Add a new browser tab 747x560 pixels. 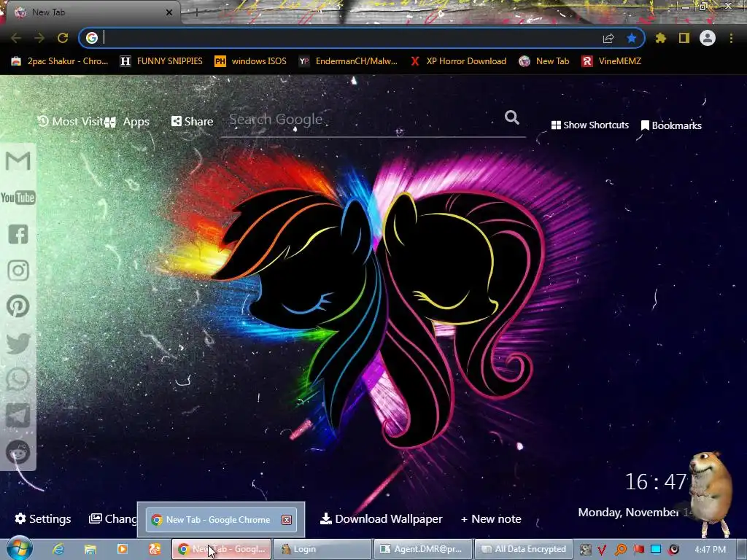[x=197, y=13]
